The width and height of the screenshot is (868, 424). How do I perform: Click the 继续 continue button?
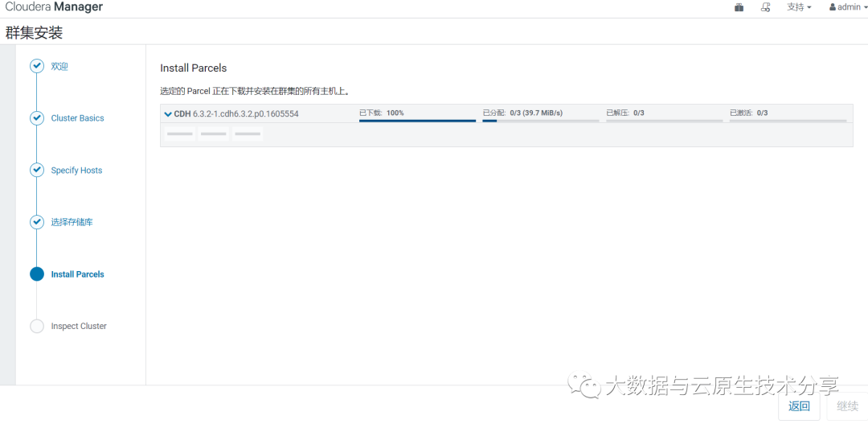click(x=847, y=405)
